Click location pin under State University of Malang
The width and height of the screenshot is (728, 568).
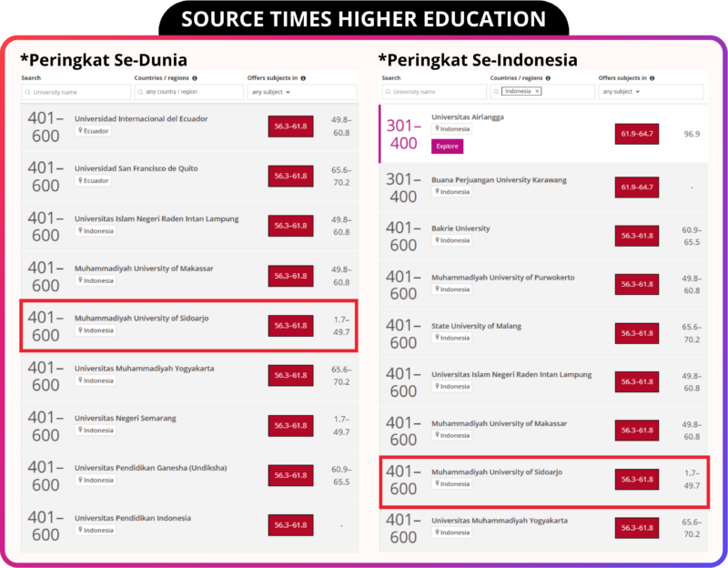[437, 338]
